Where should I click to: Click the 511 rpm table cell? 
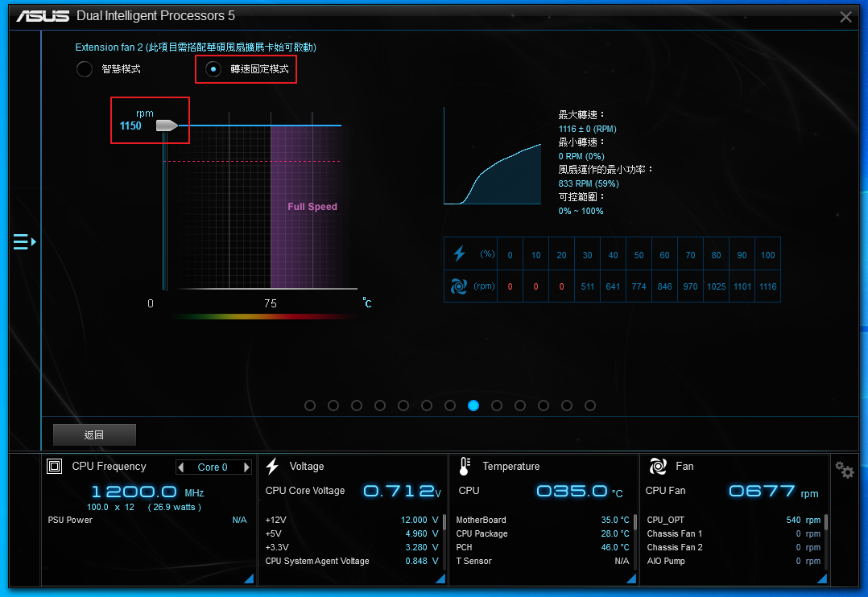587,286
